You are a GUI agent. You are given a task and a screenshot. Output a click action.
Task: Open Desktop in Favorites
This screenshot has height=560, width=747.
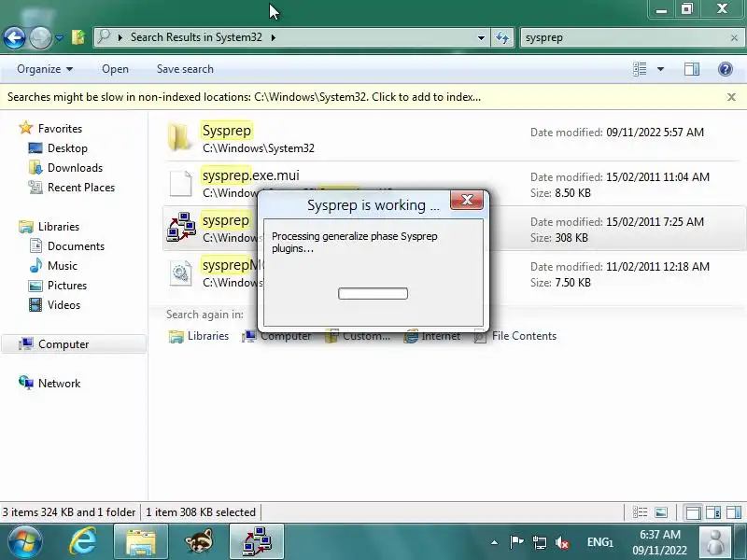tap(67, 148)
